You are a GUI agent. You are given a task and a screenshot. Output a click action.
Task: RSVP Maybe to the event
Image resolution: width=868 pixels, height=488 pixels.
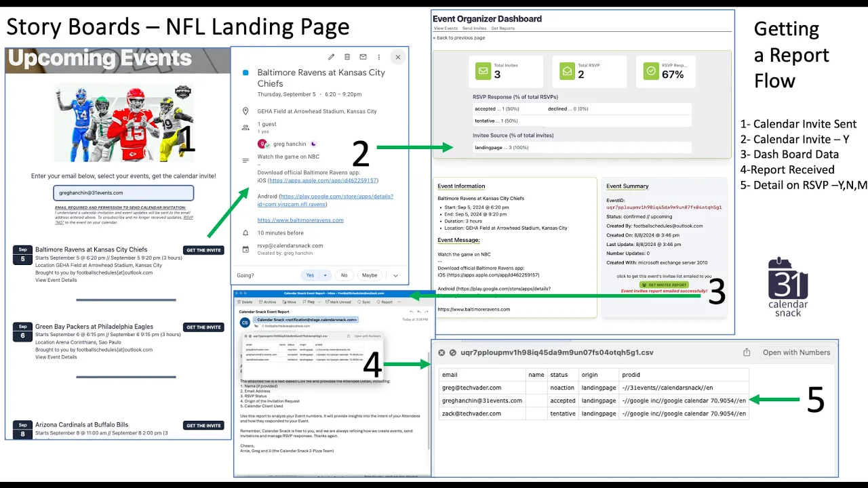point(370,275)
